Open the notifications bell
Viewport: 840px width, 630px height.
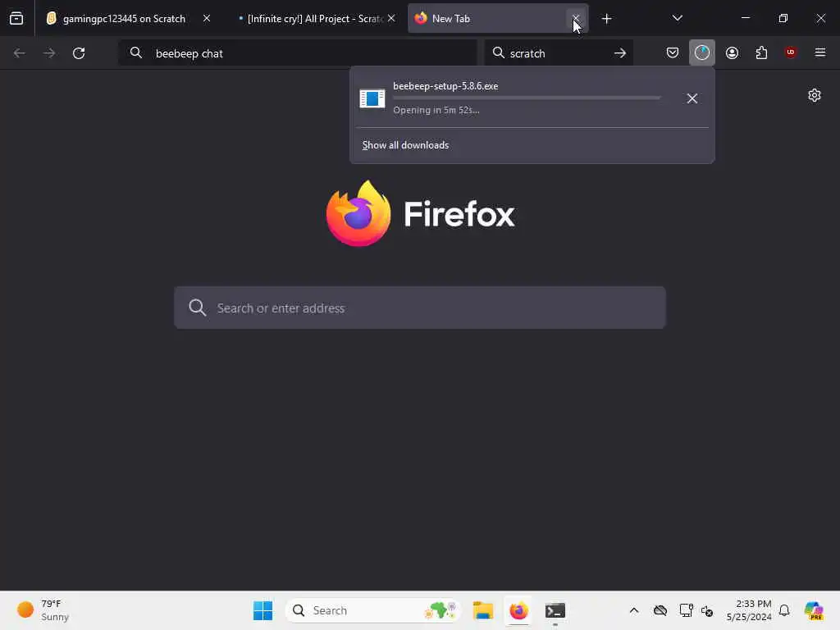tap(784, 610)
